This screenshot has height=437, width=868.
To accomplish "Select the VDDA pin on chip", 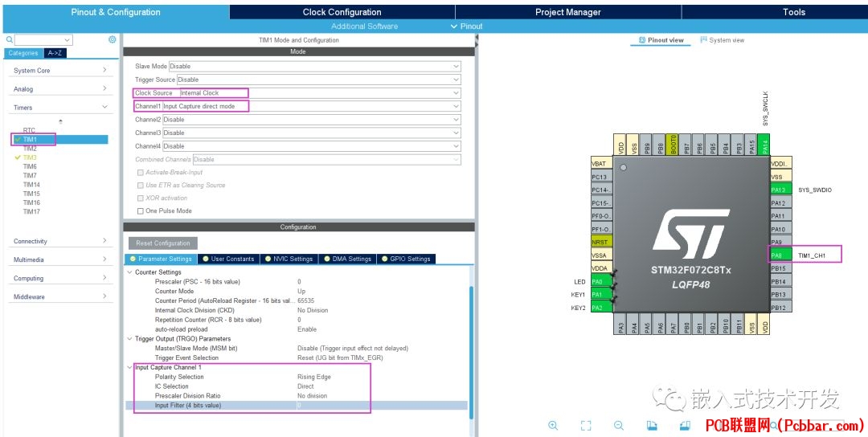I will tap(602, 268).
